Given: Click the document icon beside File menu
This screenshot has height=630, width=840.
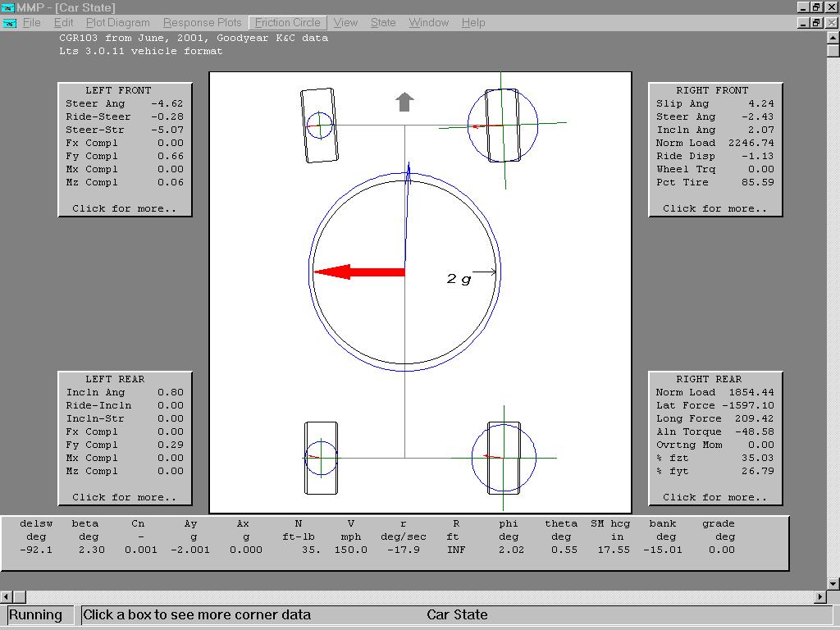Looking at the screenshot, I should click(9, 23).
